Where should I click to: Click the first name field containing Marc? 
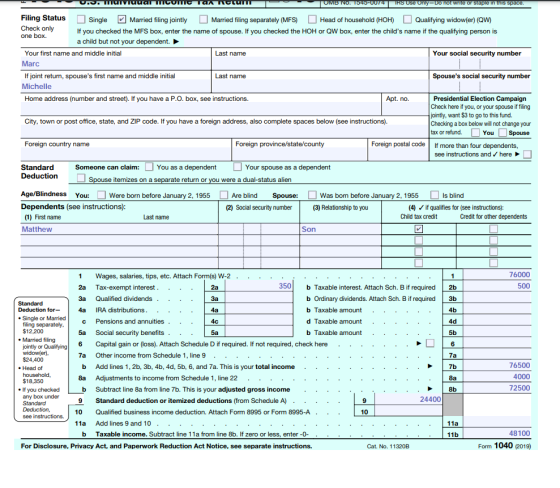point(116,64)
